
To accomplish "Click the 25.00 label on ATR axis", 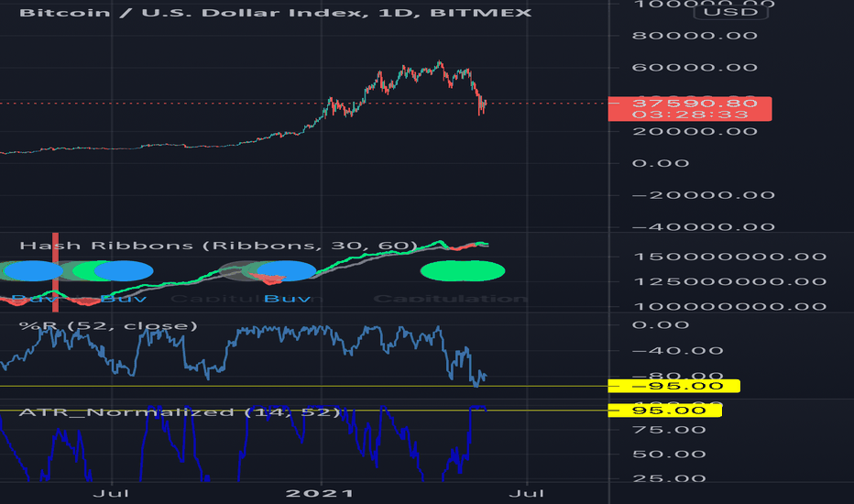I will point(670,478).
